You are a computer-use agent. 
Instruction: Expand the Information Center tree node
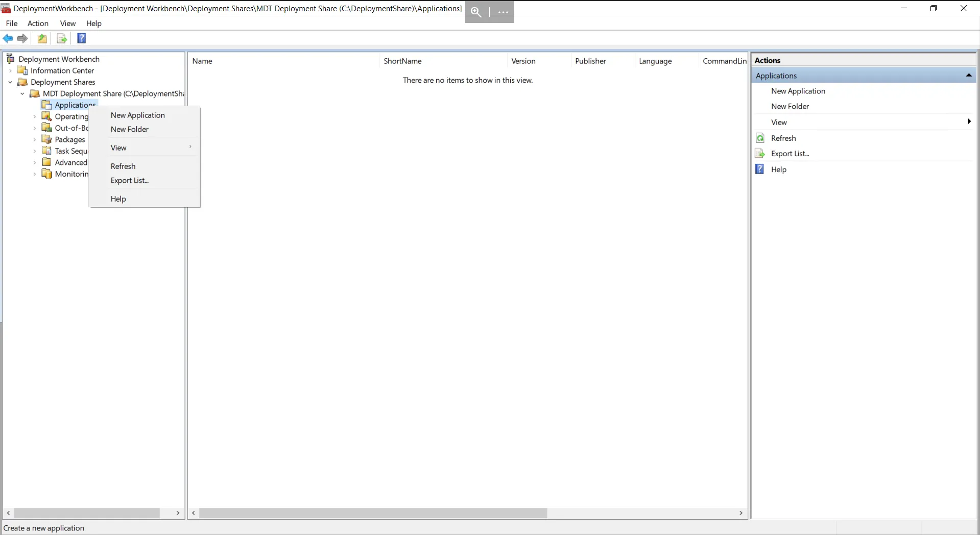tap(10, 70)
